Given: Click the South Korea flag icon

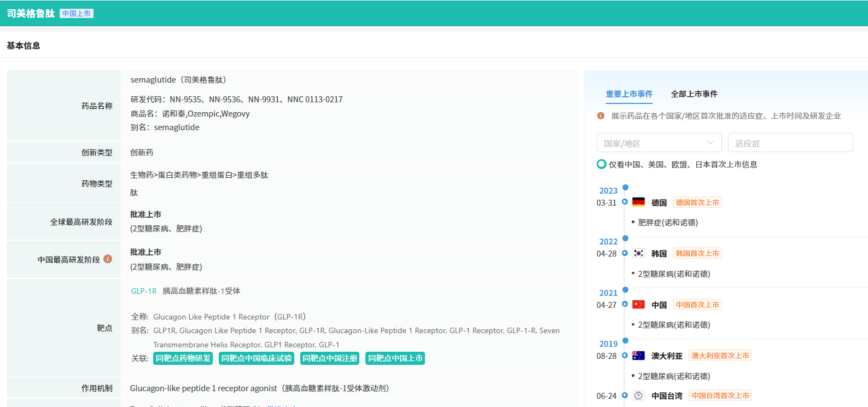Looking at the screenshot, I should (x=638, y=253).
